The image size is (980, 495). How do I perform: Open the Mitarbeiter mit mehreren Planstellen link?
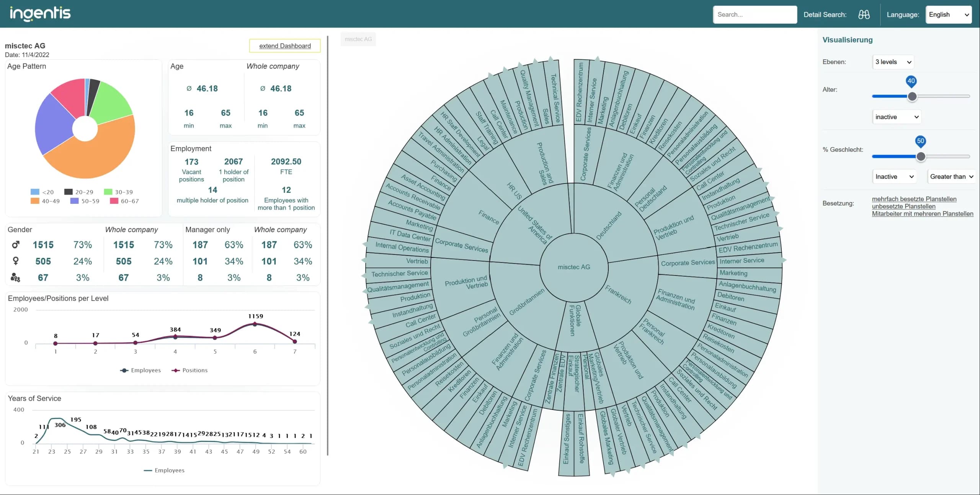tap(923, 213)
